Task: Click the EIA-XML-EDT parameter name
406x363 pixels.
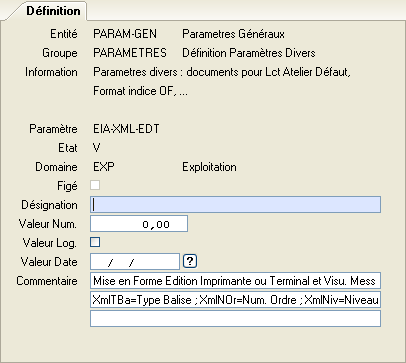Action: (x=126, y=129)
